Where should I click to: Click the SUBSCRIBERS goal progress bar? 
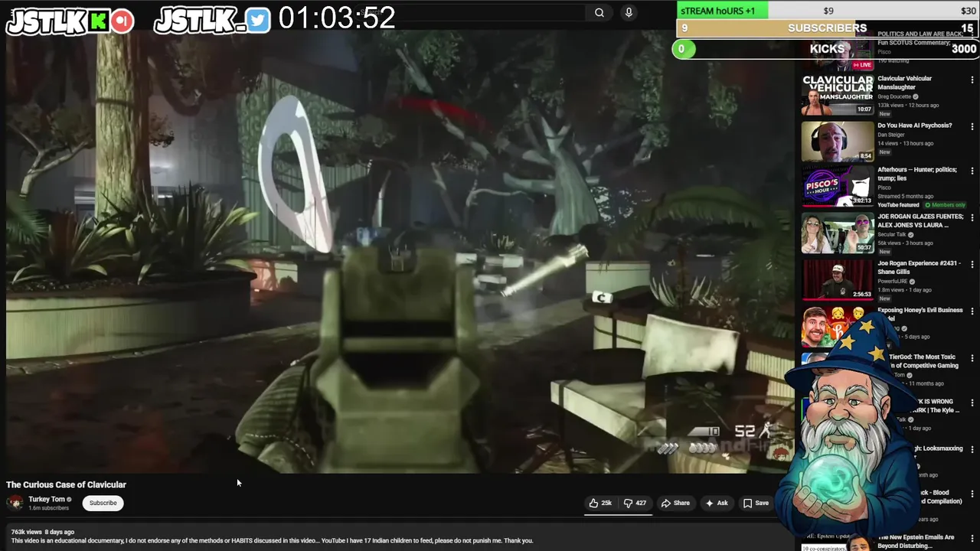[828, 28]
